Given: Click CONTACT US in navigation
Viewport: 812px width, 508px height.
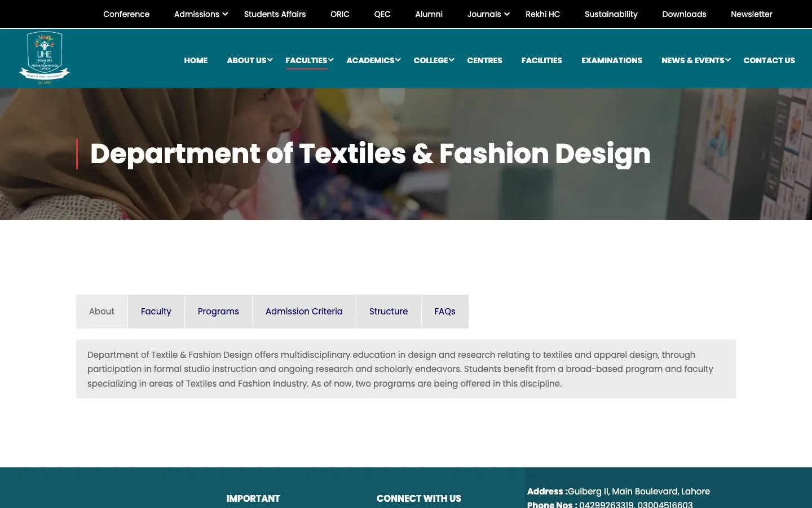Looking at the screenshot, I should coord(769,60).
